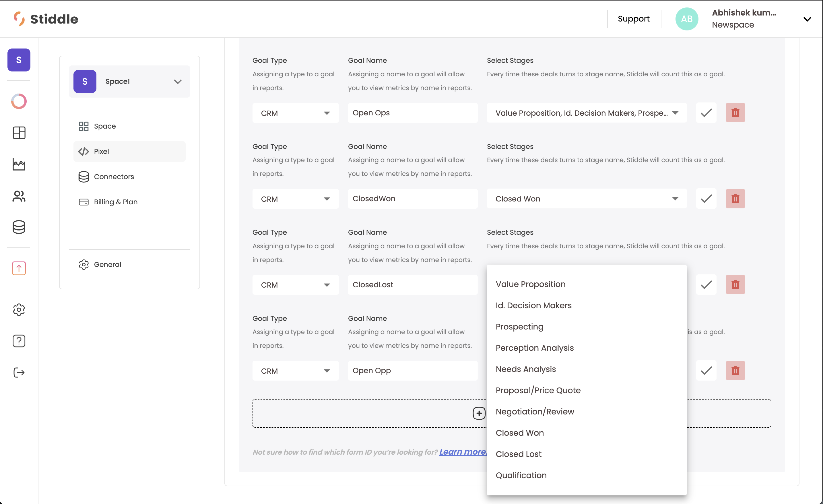Open Connectors in the settings menu

pos(114,177)
